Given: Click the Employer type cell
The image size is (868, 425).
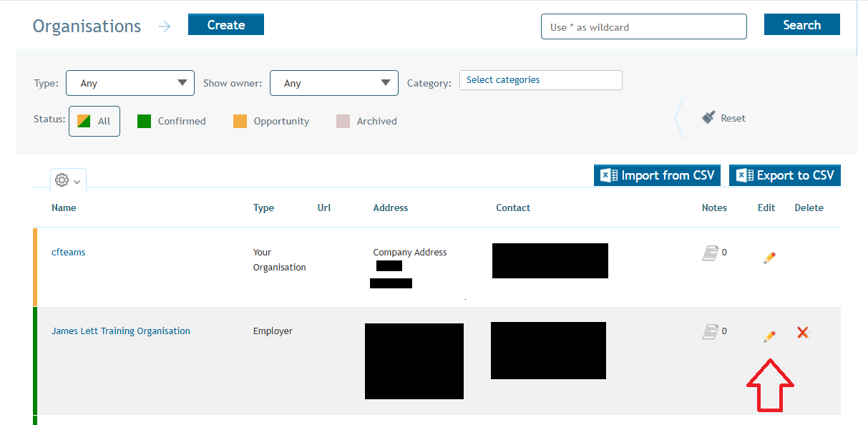Looking at the screenshot, I should [273, 331].
